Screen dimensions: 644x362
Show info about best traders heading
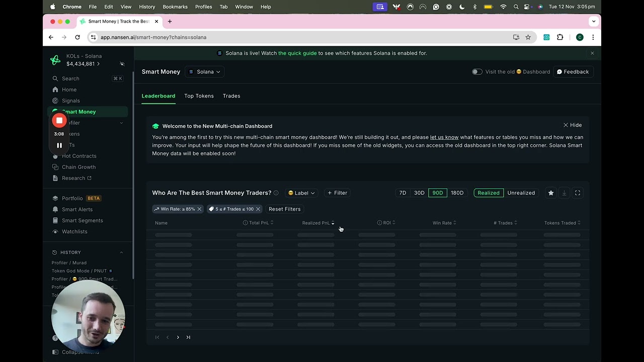point(276,193)
